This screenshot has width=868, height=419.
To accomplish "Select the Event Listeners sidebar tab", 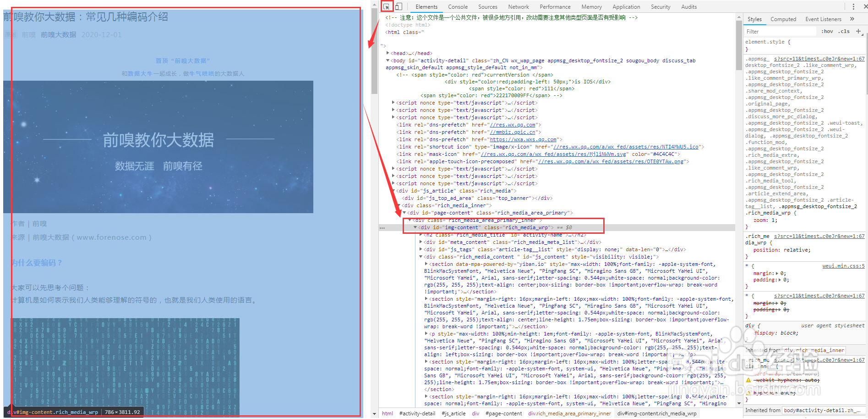I will [x=823, y=19].
